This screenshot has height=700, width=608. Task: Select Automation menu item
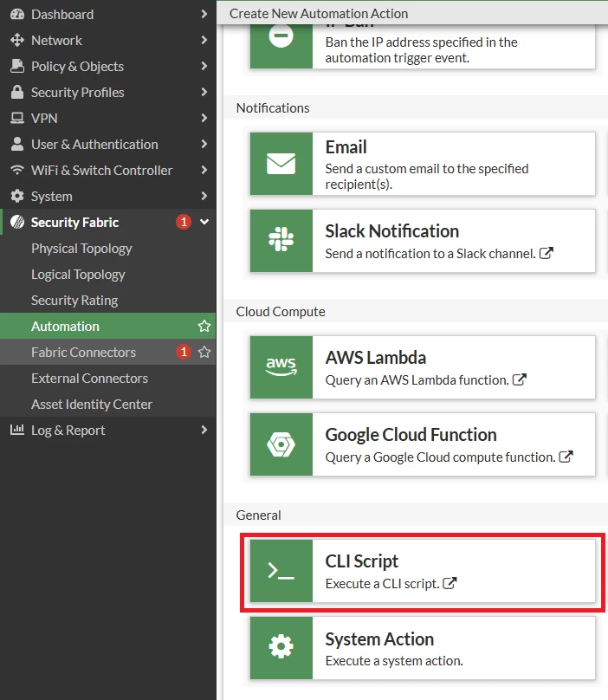[x=108, y=326]
